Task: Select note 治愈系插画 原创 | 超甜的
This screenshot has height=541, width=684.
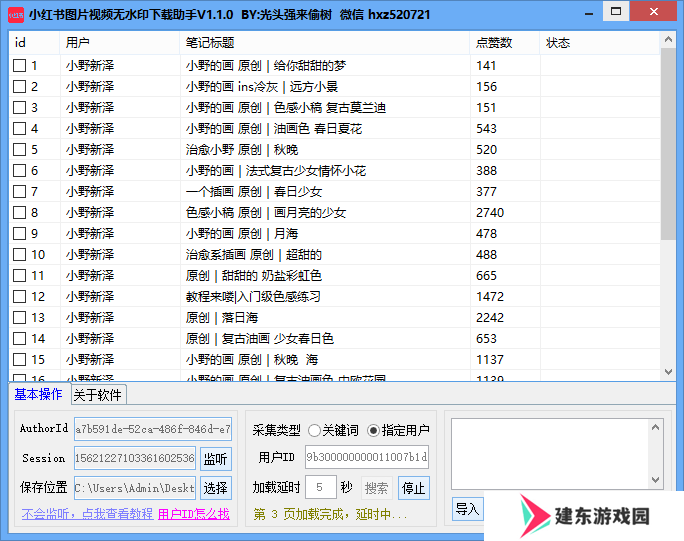Action: pos(254,254)
